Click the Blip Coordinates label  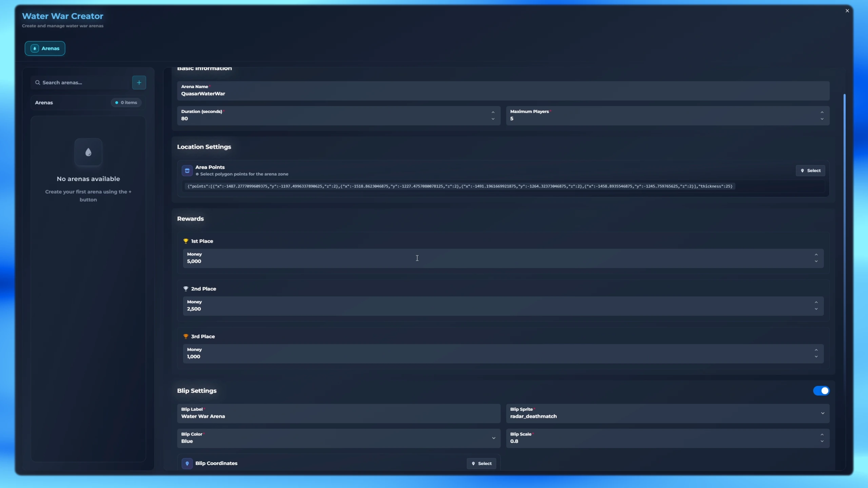216,463
